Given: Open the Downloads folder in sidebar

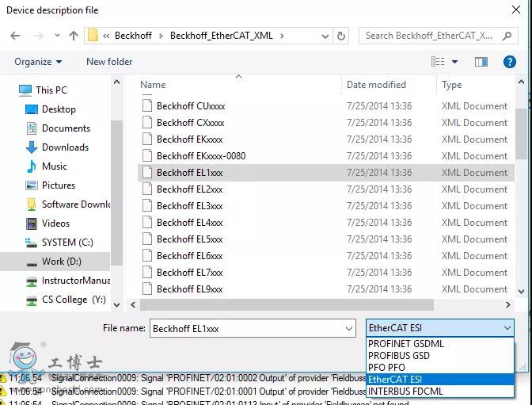Looking at the screenshot, I should click(65, 147).
